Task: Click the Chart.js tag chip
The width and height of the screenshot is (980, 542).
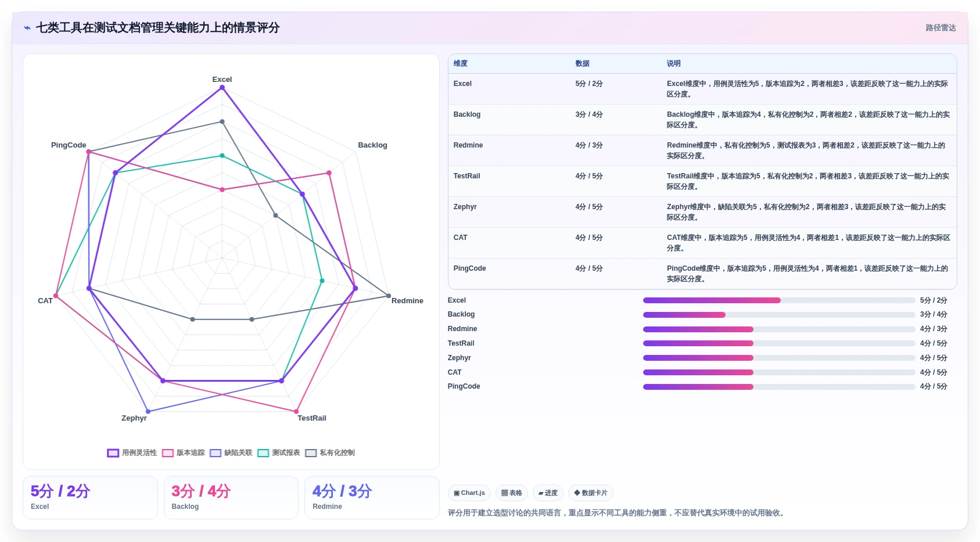Action: 469,493
